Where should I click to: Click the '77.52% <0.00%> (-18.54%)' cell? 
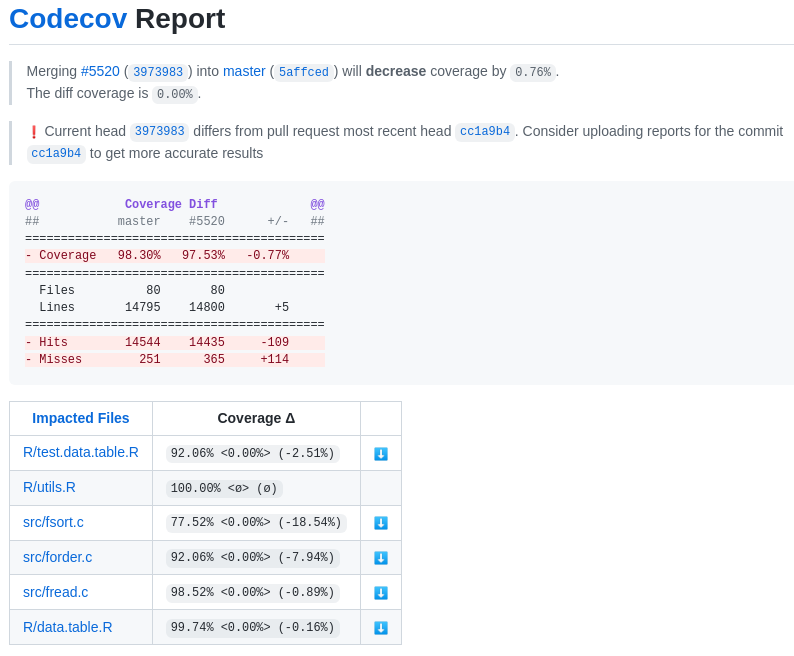(x=256, y=523)
